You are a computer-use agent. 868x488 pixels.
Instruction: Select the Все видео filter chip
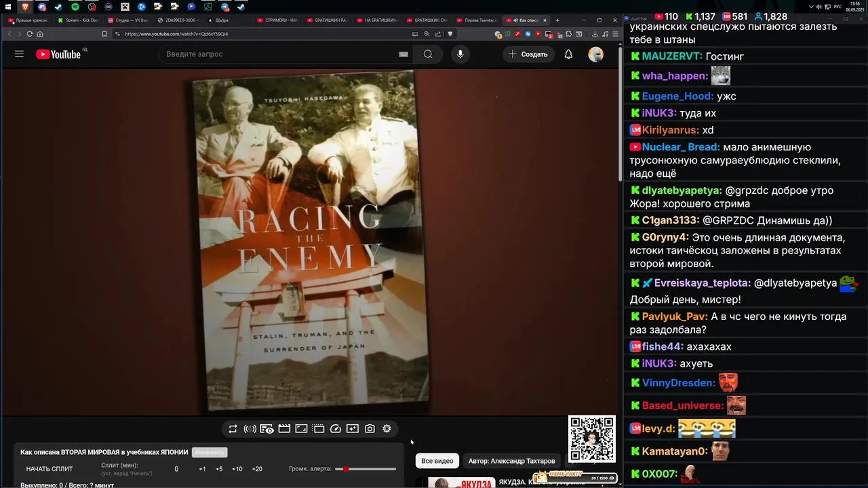point(437,461)
